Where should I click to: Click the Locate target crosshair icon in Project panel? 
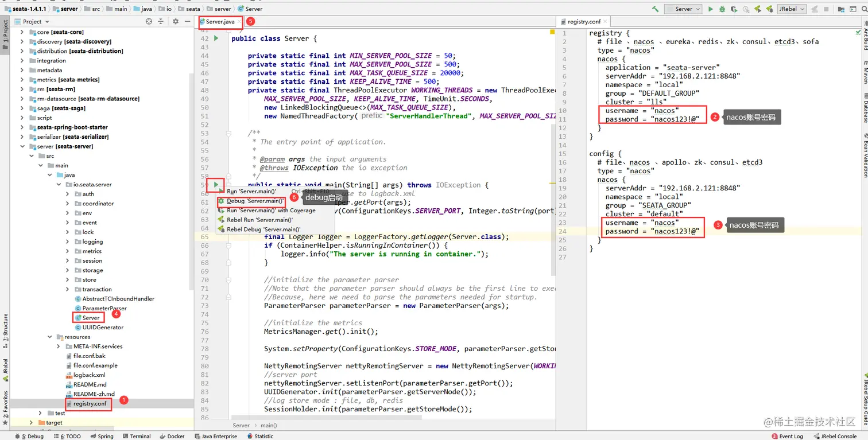pos(149,21)
